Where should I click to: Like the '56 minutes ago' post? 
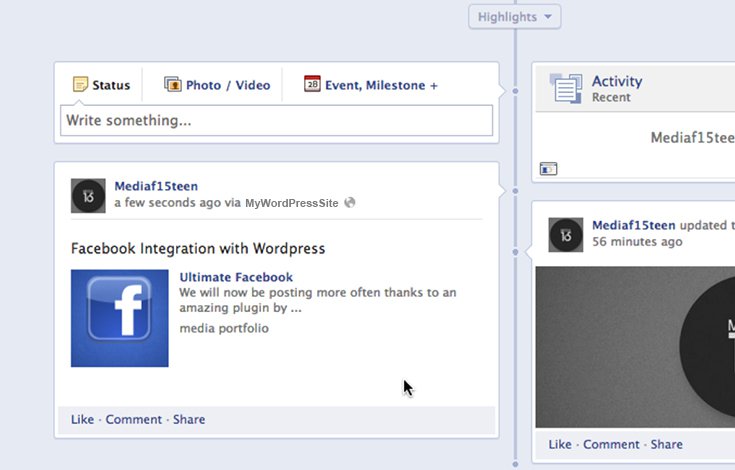click(560, 444)
